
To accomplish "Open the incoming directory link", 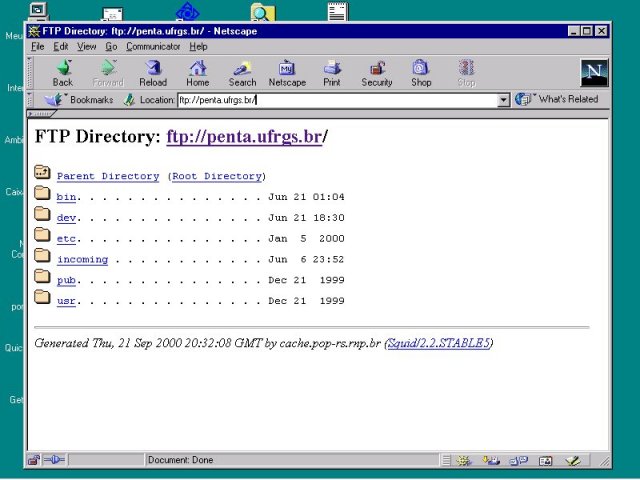I will point(82,259).
